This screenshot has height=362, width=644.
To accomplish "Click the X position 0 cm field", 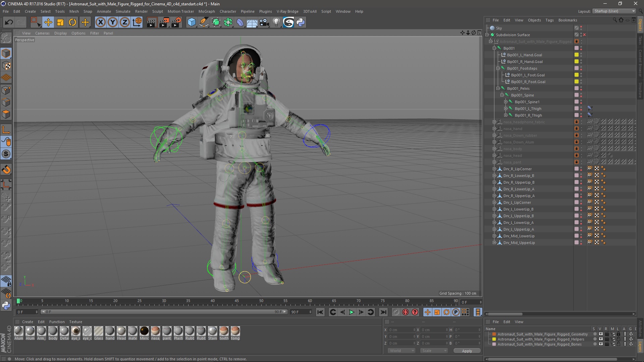I will tap(401, 330).
